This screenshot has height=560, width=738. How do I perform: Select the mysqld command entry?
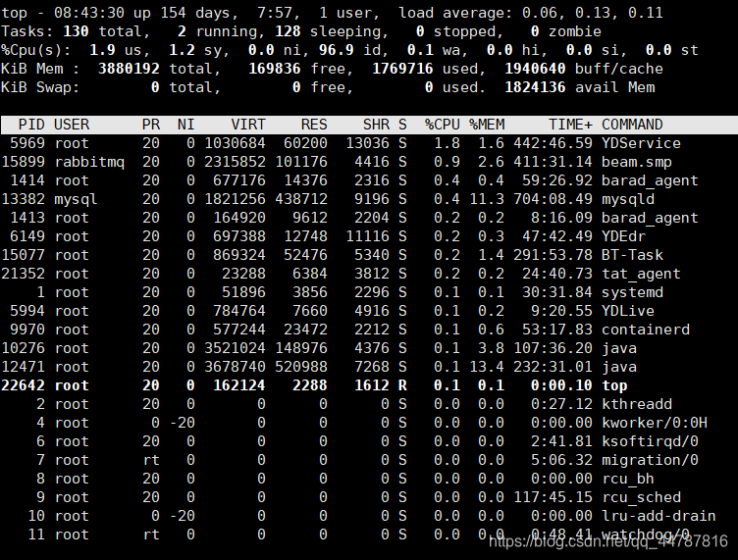[628, 199]
